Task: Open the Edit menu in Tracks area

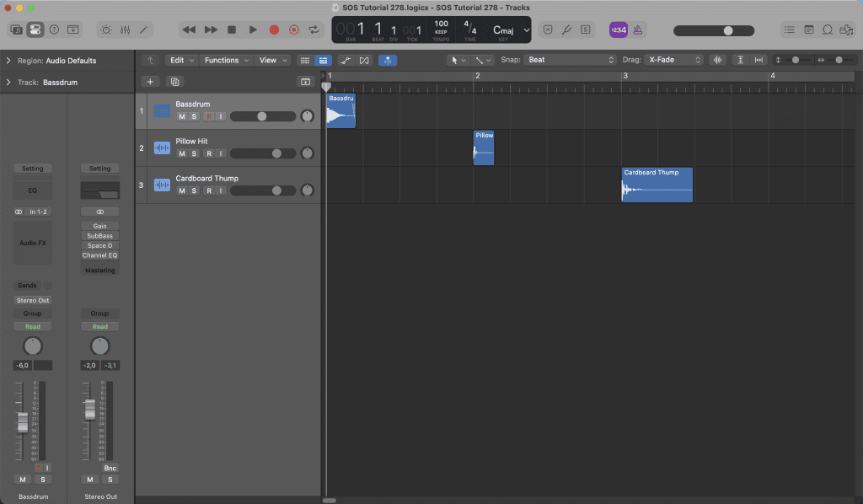Action: tap(180, 60)
